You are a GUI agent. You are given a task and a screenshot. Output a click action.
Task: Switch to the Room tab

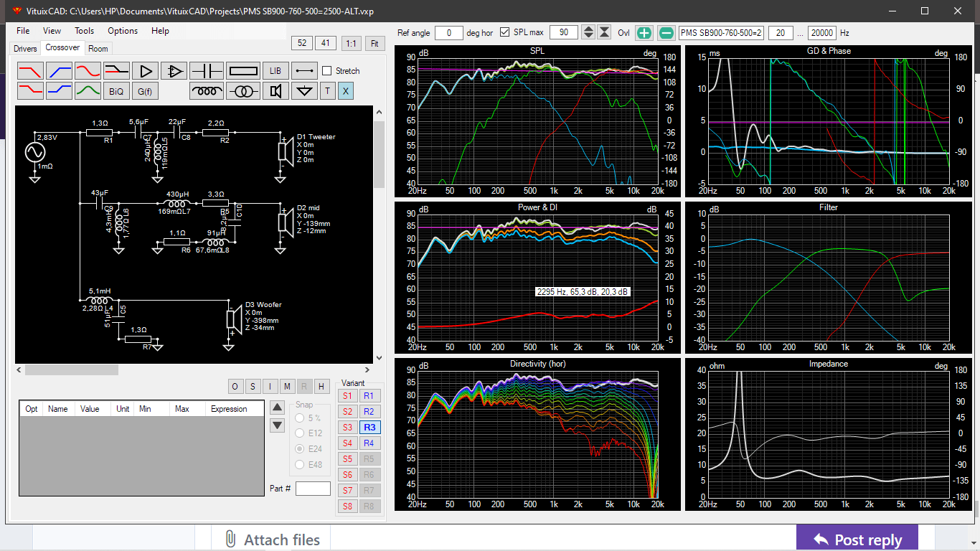(98, 49)
